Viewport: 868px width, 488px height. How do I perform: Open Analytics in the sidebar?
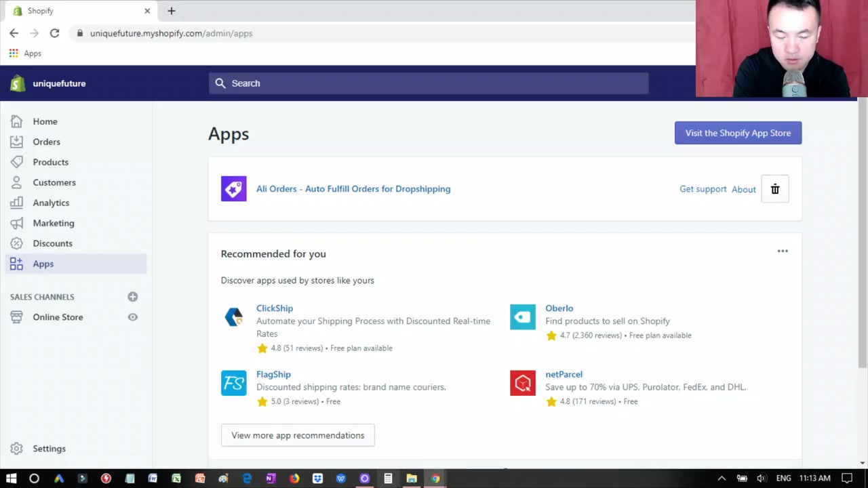[51, 203]
